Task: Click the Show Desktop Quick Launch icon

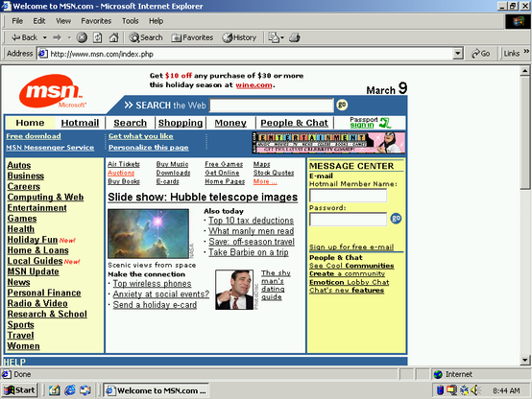Action: click(x=55, y=390)
